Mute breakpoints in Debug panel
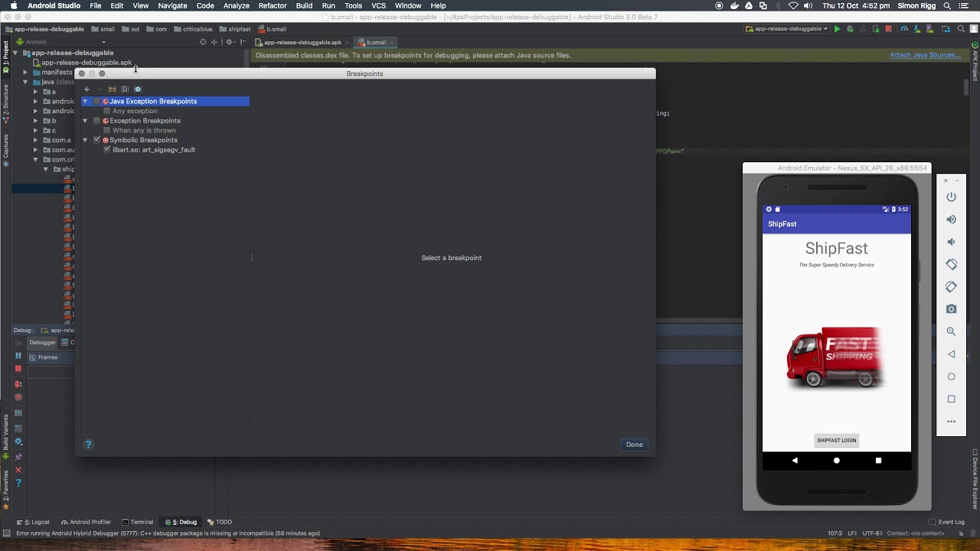 pos(18,398)
